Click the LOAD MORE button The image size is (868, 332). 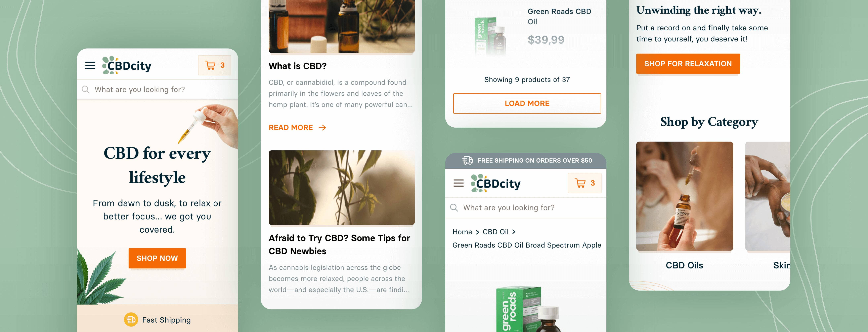coord(527,104)
